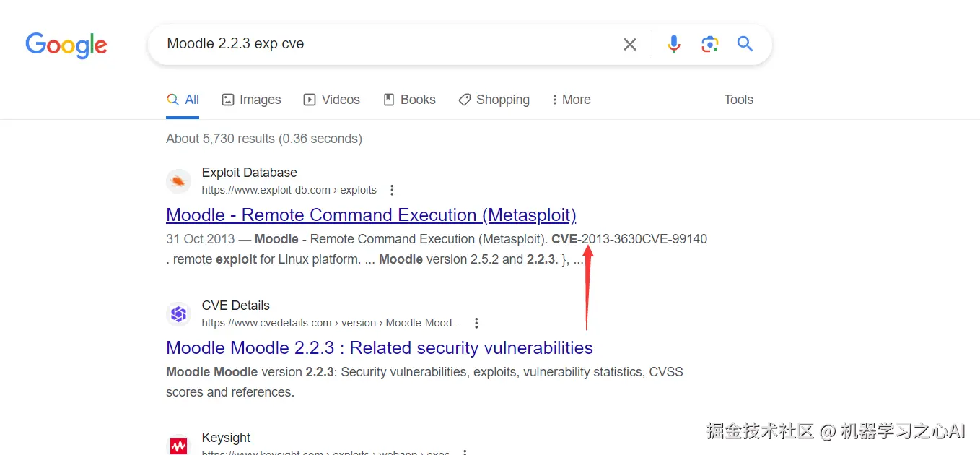Screen dimensions: 980x455
Task: Click the Exploit Database favicon
Action: (179, 181)
